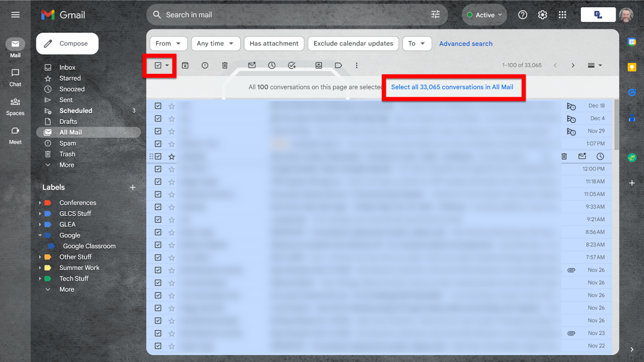The image size is (644, 362).
Task: Toggle the master select-all checkbox
Action: [158, 65]
